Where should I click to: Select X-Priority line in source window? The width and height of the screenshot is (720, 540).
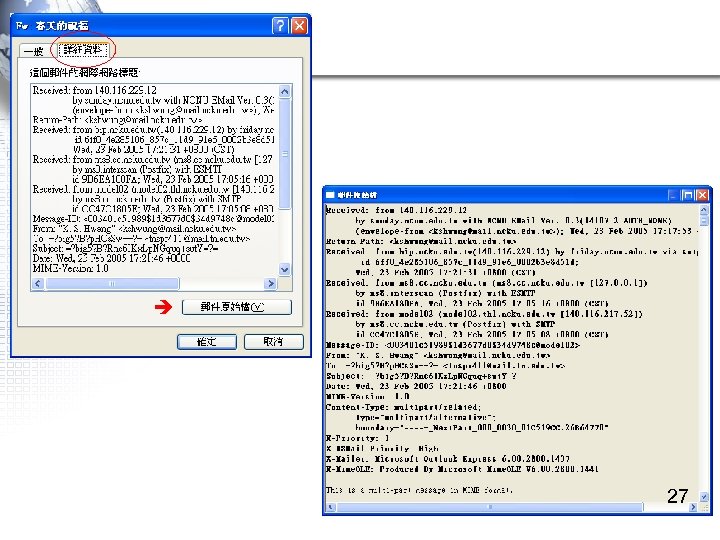click(x=357, y=438)
